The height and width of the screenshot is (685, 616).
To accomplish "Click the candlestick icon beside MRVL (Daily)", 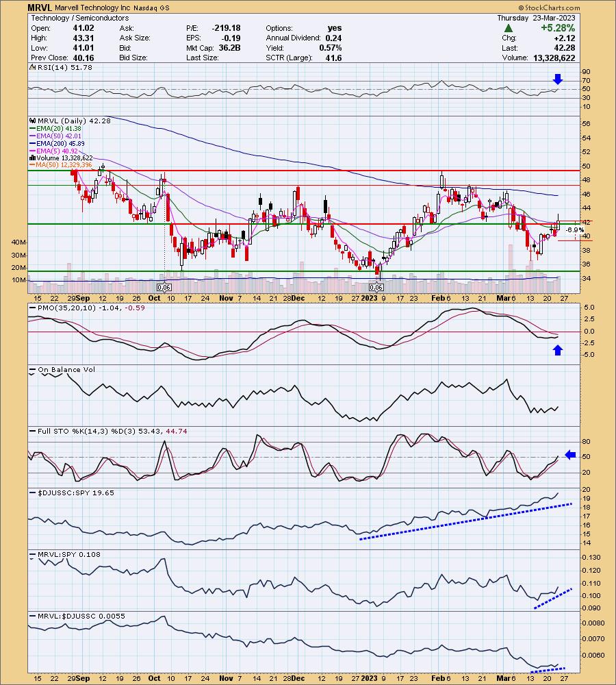I will click(32, 121).
